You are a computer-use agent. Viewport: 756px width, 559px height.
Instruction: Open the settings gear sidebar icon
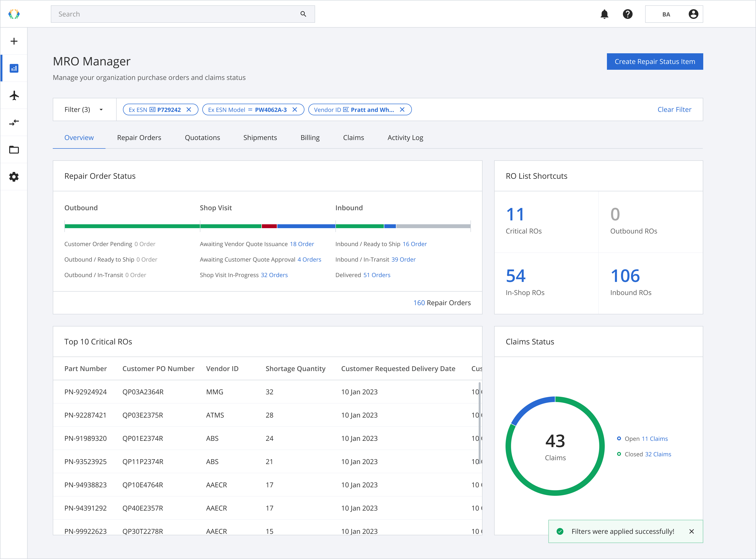14,177
